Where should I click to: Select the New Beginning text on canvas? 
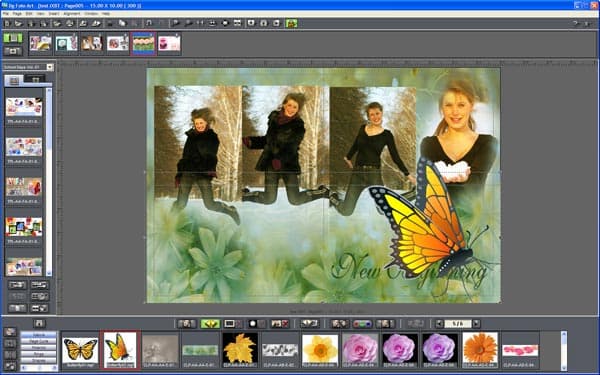[409, 272]
